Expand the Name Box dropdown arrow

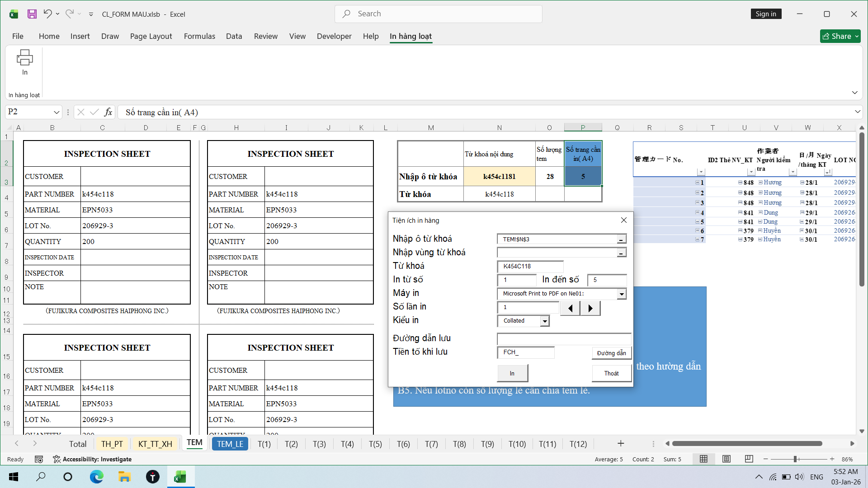coord(57,112)
